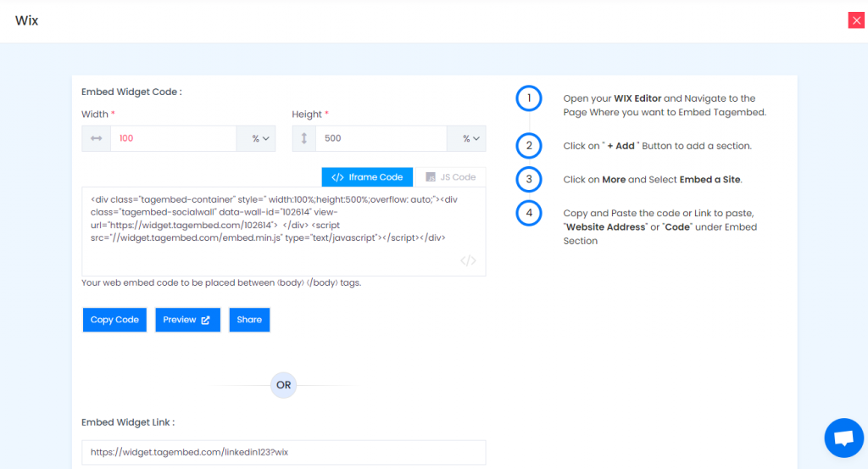Switch to the Iframe Code tab
The image size is (868, 469).
tap(367, 177)
